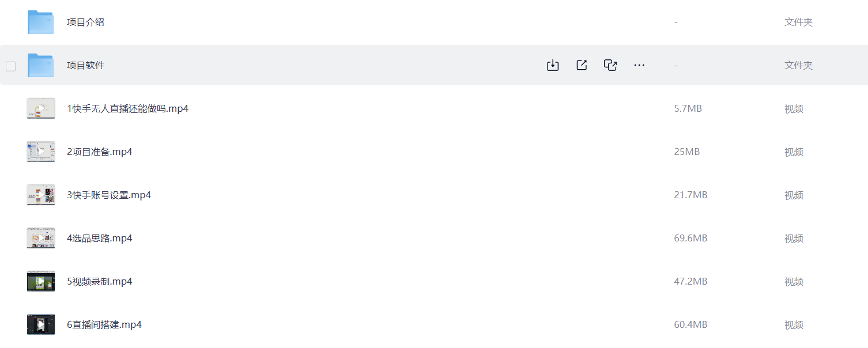This screenshot has width=868, height=348.
Task: Tick the checkbox beside 项目软件
Action: coord(11,66)
